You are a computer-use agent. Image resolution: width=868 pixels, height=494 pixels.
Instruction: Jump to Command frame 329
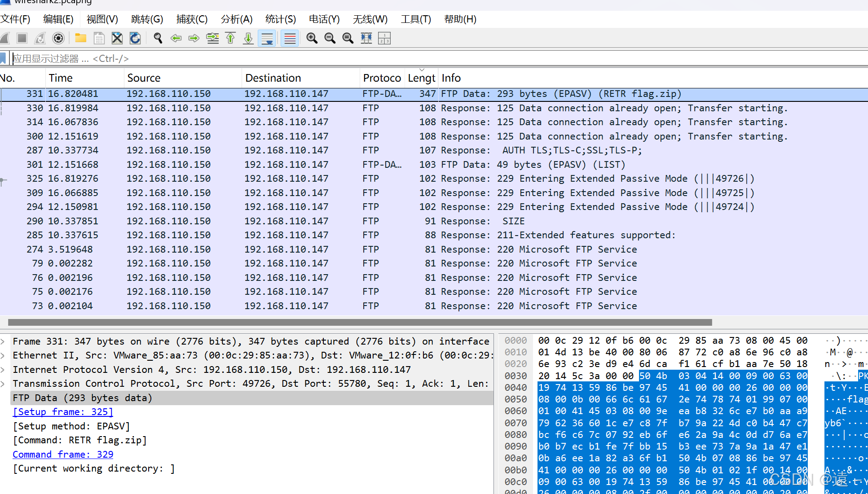[x=62, y=454]
